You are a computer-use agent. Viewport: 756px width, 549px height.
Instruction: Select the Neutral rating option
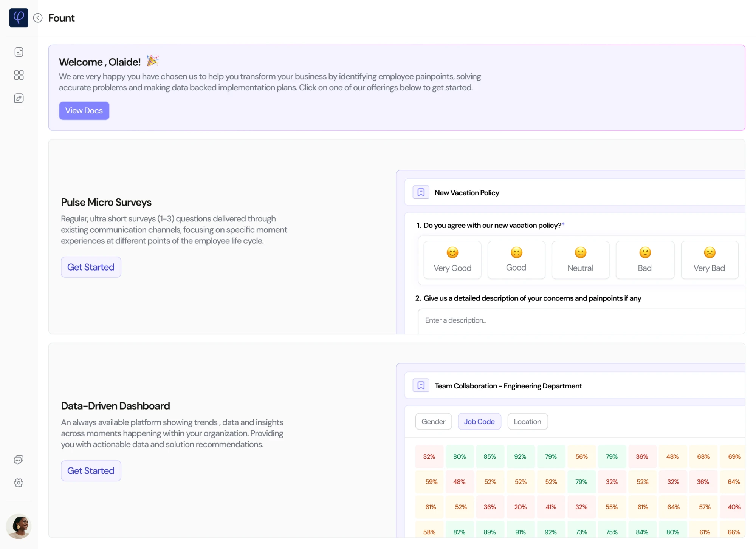pyautogui.click(x=580, y=260)
